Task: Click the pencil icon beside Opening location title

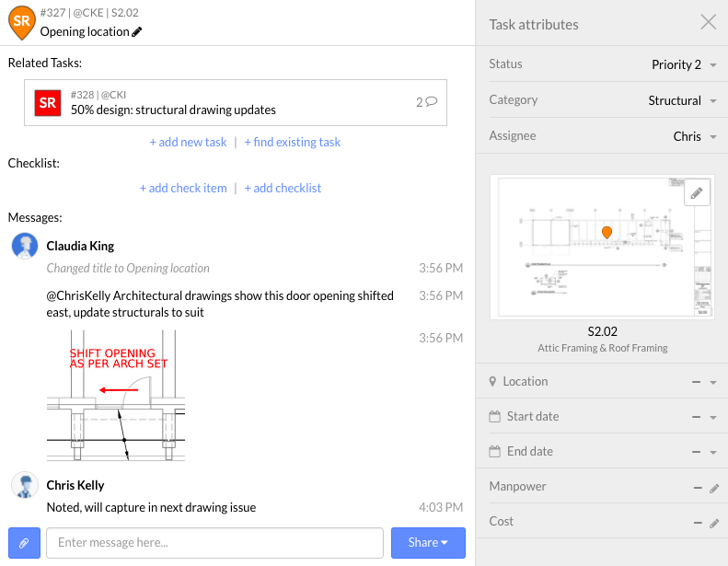Action: point(138,31)
